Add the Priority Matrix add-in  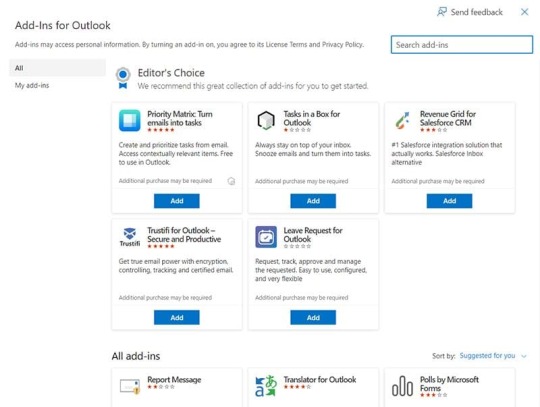[x=177, y=201]
